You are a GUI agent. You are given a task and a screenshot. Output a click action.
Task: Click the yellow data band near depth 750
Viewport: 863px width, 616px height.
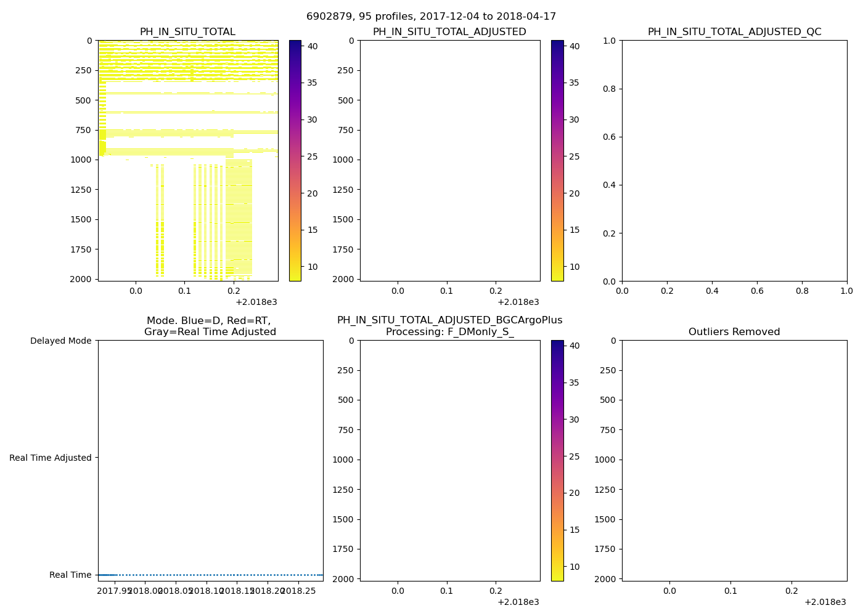(x=185, y=132)
